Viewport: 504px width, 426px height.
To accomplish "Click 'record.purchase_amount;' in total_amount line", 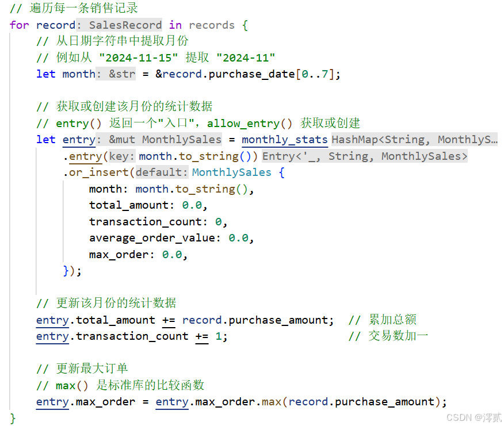I will (x=258, y=320).
